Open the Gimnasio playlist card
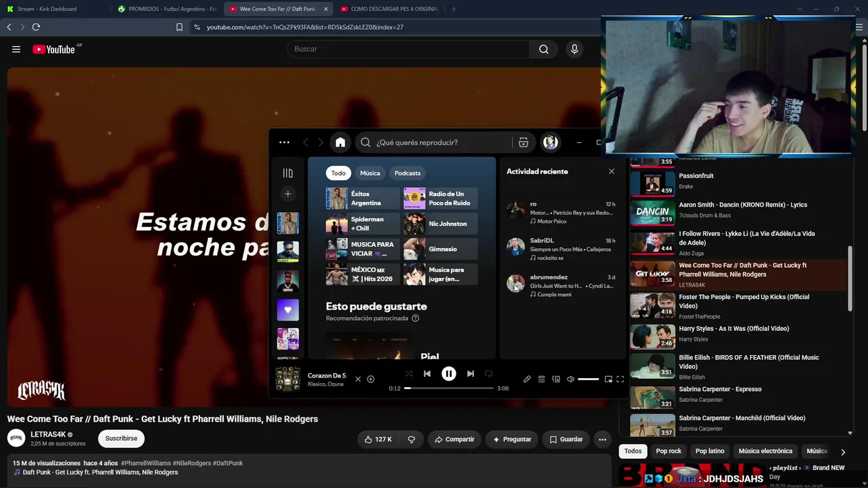This screenshot has height=488, width=868. [x=441, y=249]
